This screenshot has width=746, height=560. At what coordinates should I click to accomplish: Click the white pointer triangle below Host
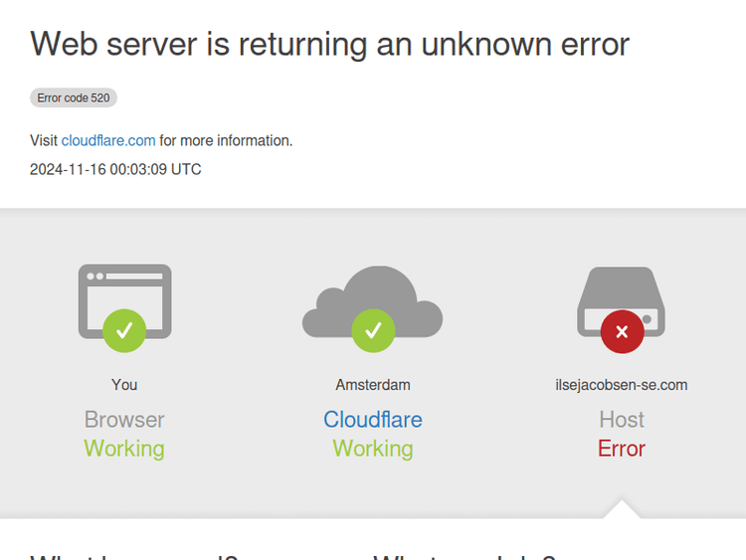[x=622, y=510]
